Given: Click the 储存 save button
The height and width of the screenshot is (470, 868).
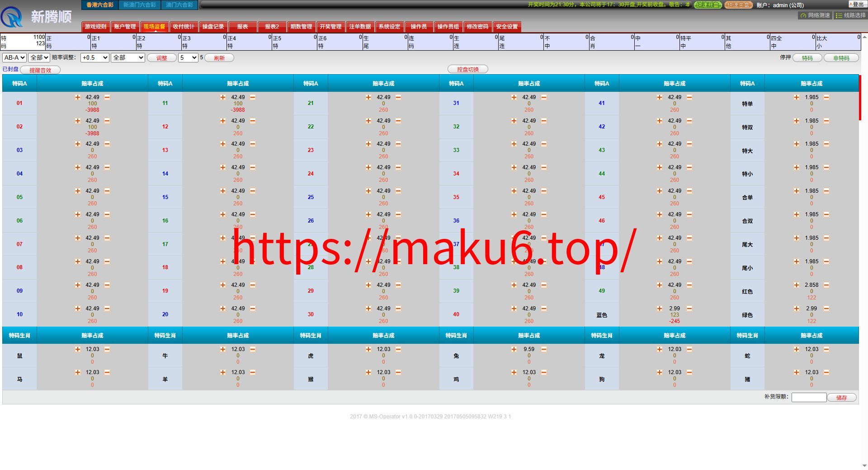Looking at the screenshot, I should point(841,398).
